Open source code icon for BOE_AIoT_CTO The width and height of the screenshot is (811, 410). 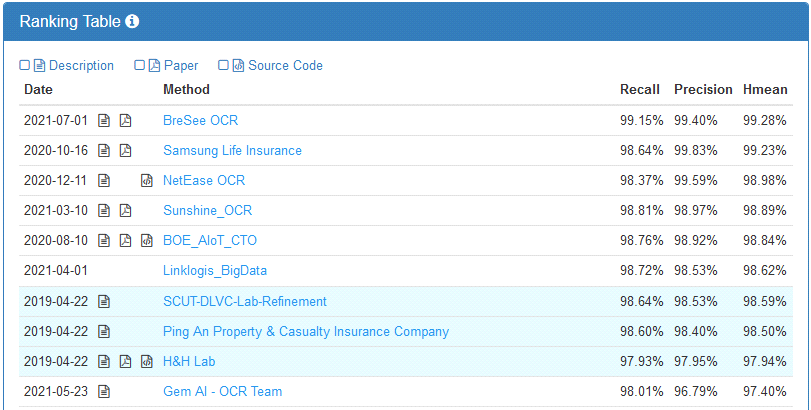tap(147, 240)
